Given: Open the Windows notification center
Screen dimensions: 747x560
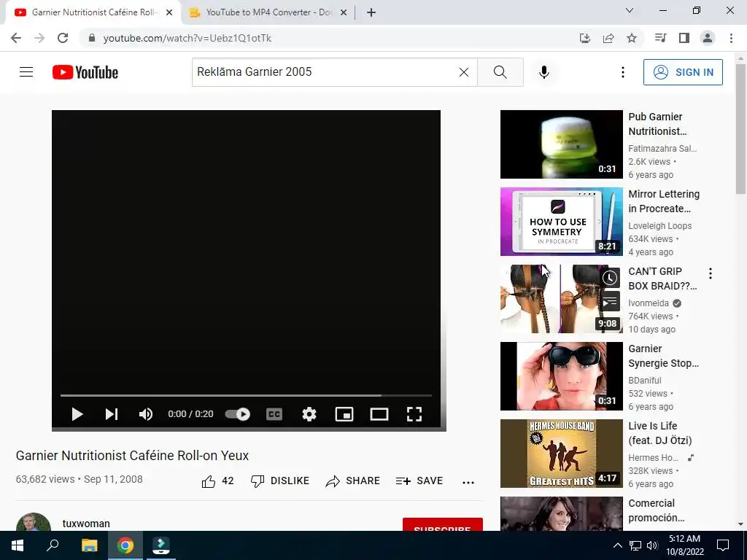Looking at the screenshot, I should click(723, 545).
